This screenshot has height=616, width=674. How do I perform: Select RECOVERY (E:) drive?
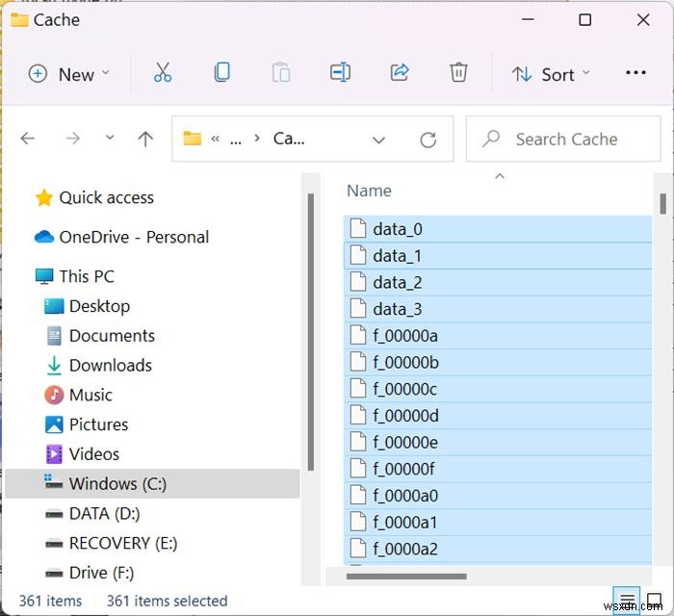(x=123, y=543)
